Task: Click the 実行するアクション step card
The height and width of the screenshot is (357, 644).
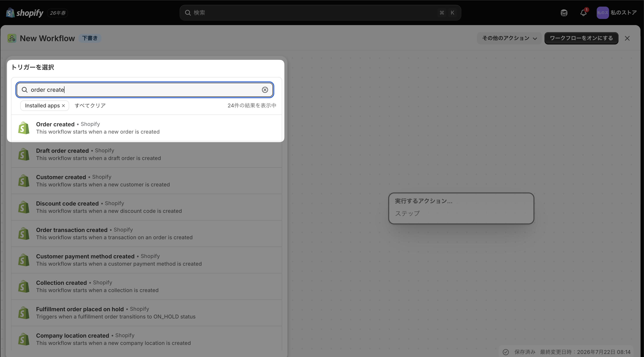Action: coord(461,208)
